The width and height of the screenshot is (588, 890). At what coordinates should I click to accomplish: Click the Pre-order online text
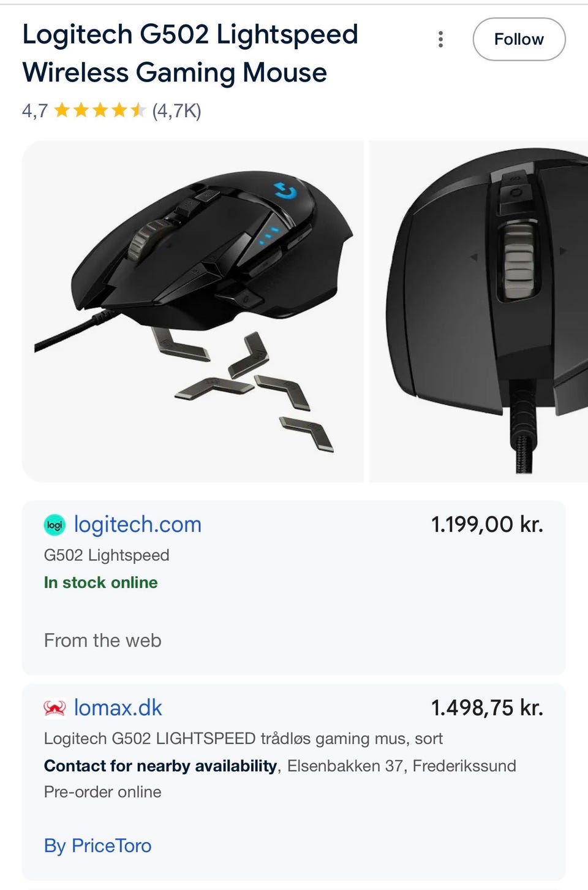102,792
